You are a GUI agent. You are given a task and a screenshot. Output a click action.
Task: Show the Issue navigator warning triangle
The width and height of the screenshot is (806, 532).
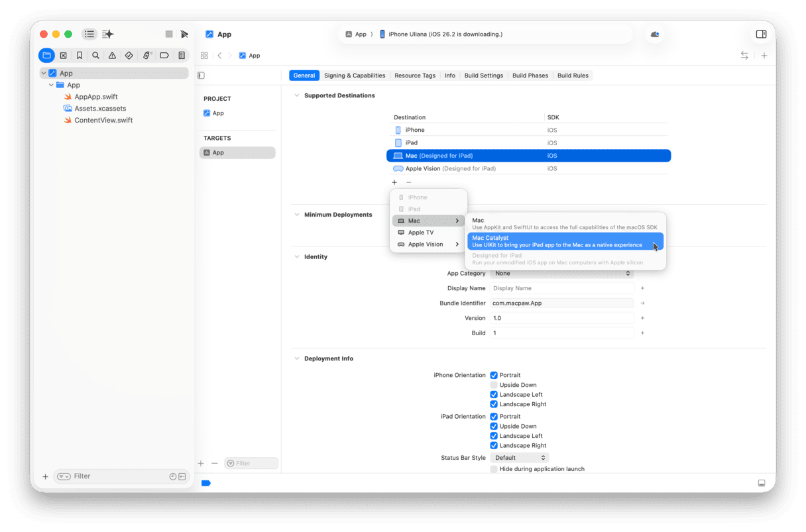(113, 56)
